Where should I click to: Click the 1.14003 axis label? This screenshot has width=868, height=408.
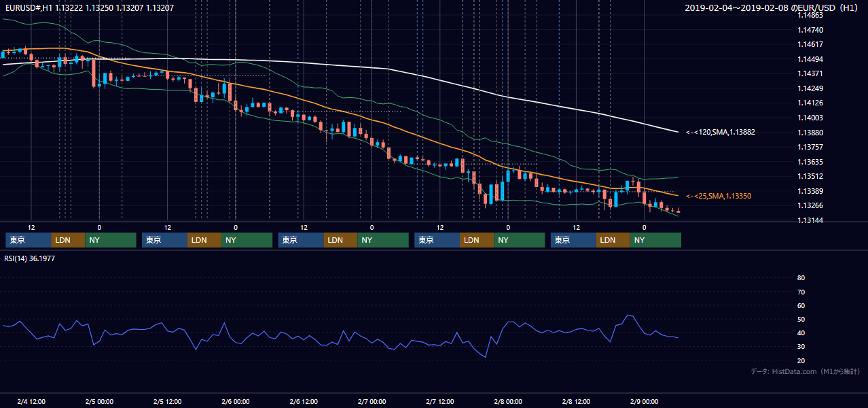[810, 118]
